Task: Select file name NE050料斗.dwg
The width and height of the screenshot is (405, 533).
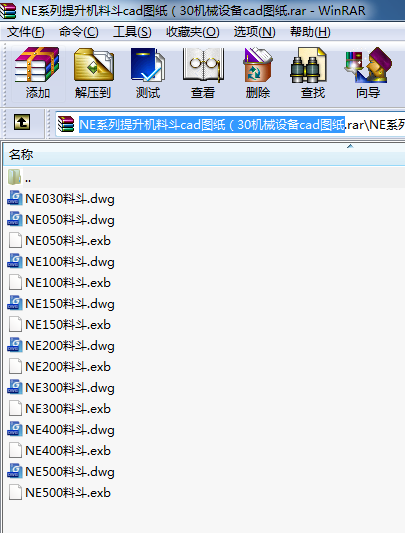Action: click(x=70, y=220)
